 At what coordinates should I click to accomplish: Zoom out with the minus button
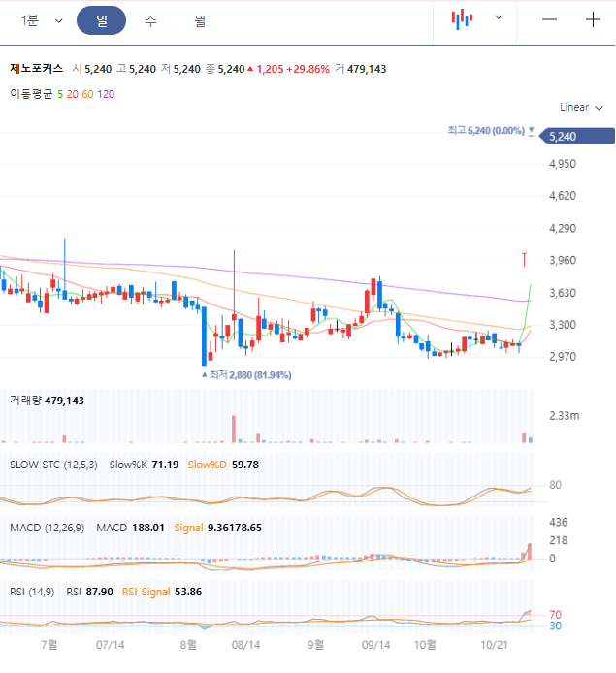click(x=549, y=19)
